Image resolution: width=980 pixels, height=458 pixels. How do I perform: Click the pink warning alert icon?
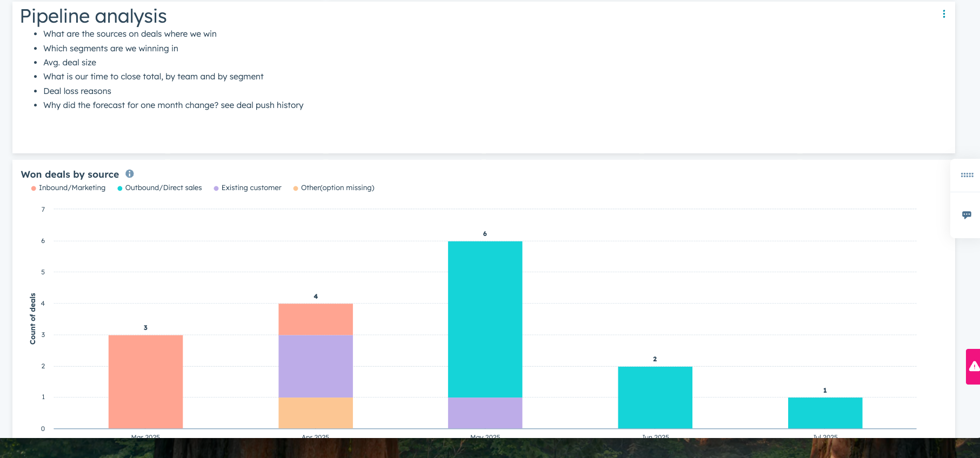click(974, 367)
